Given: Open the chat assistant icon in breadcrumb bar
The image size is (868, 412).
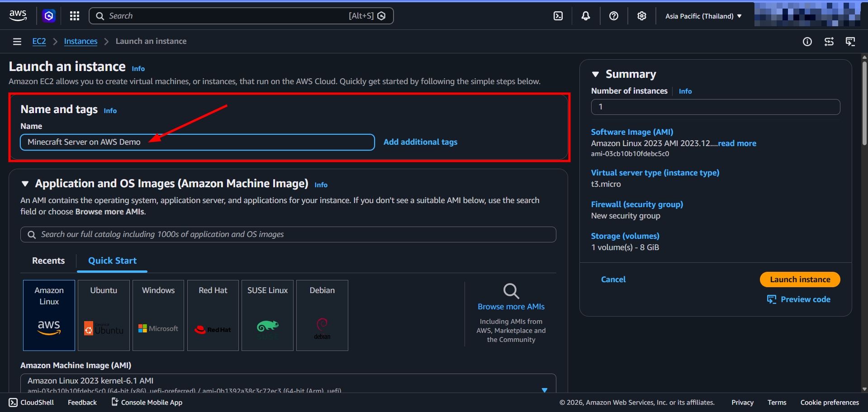Looking at the screenshot, I should 851,42.
